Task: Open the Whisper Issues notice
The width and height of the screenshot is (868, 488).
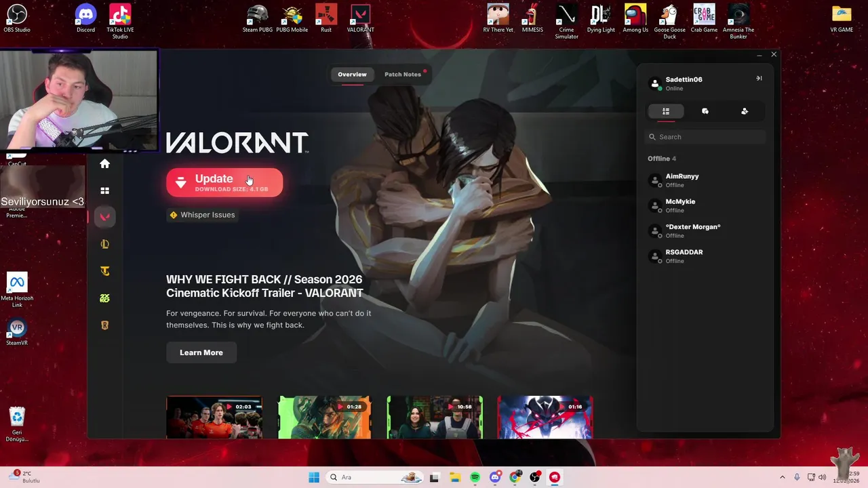Action: click(202, 215)
